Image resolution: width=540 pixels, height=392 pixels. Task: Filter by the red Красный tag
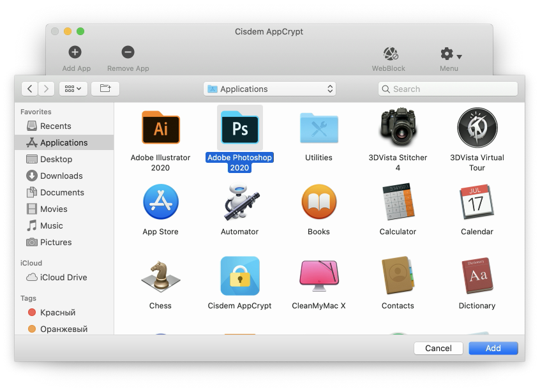tap(57, 312)
